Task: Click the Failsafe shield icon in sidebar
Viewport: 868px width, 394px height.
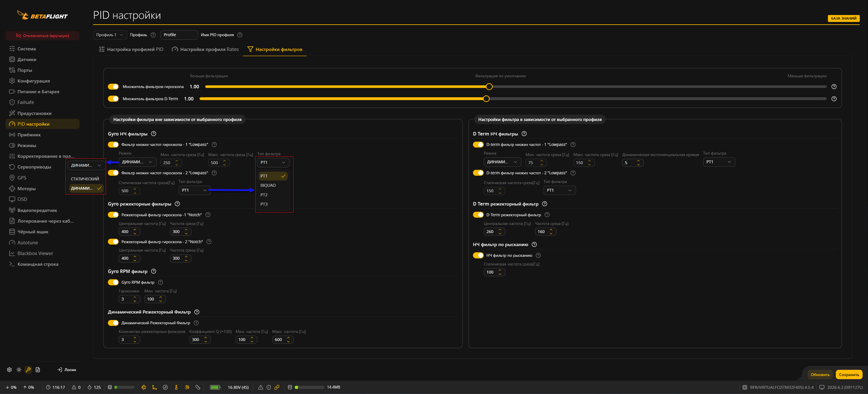Action: 12,102
